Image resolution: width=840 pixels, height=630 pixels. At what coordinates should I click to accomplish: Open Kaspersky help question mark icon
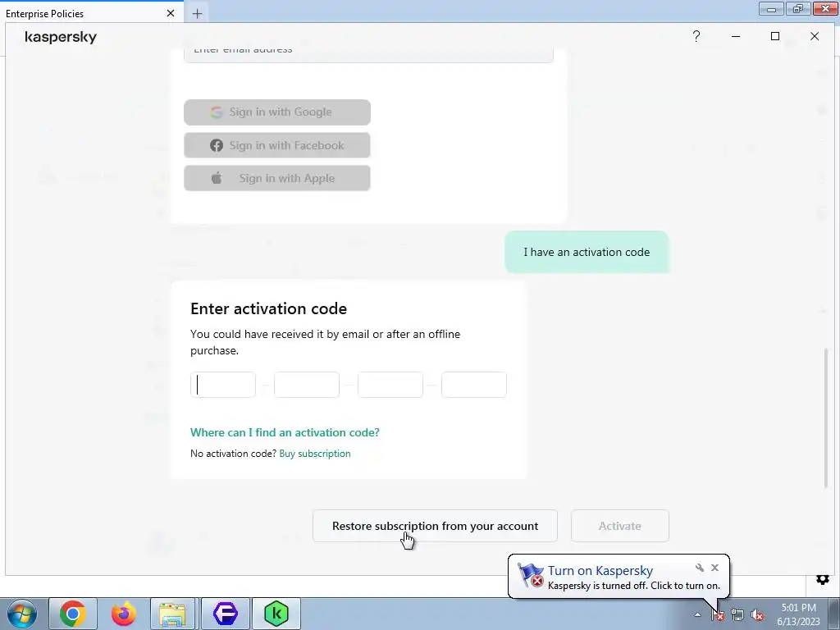[x=696, y=36]
